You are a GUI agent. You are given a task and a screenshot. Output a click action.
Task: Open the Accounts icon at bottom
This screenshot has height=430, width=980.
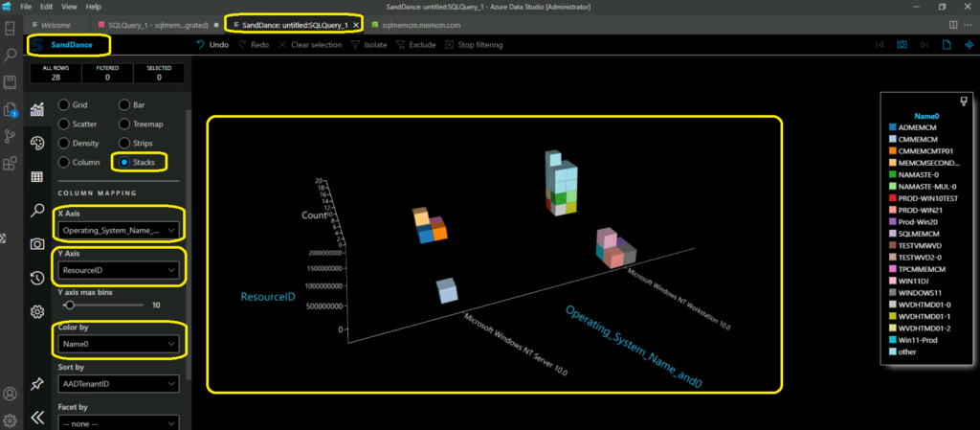click(10, 394)
